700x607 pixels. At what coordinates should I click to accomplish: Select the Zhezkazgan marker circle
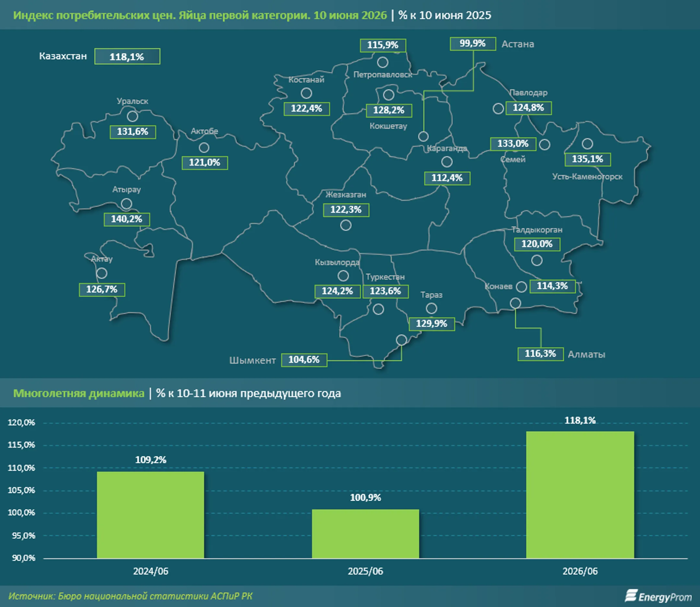[x=345, y=225]
